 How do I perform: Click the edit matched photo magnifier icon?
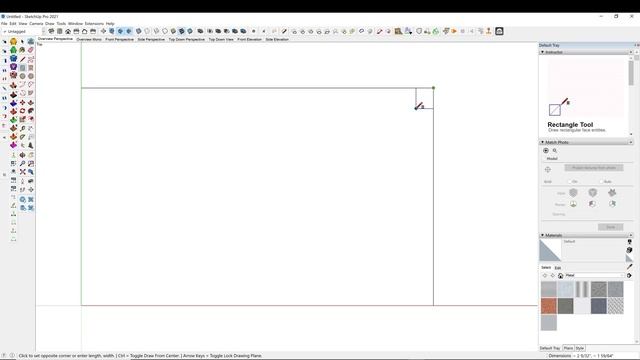coord(555,151)
